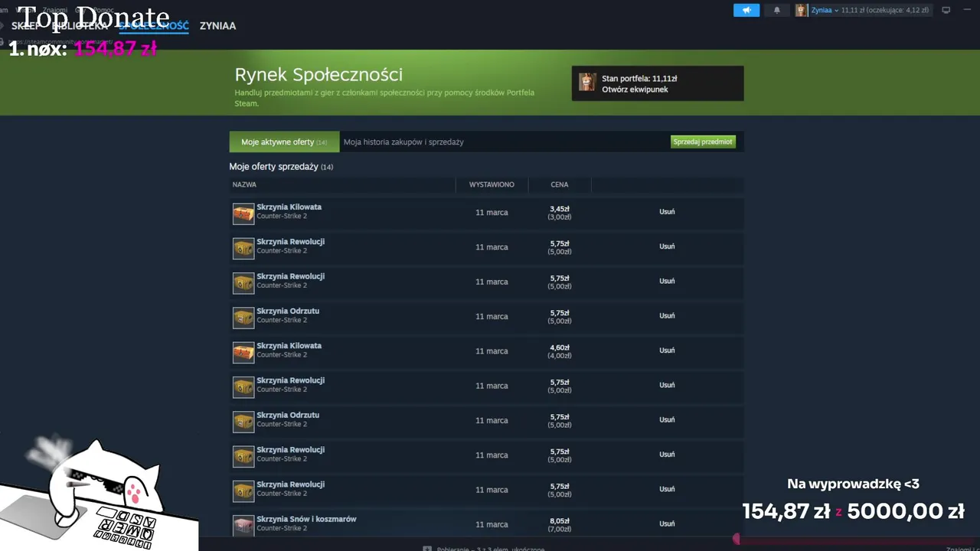Click 11 marca date in the Snów i koszmarów row
The image size is (980, 551).
click(x=492, y=524)
